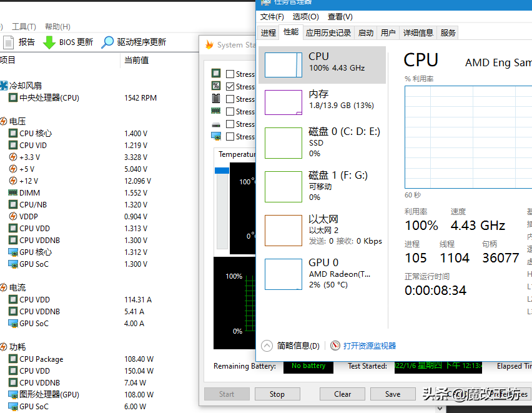The height and width of the screenshot is (413, 532).
Task: Click the GPU stress monitor icon
Action: pos(216,136)
